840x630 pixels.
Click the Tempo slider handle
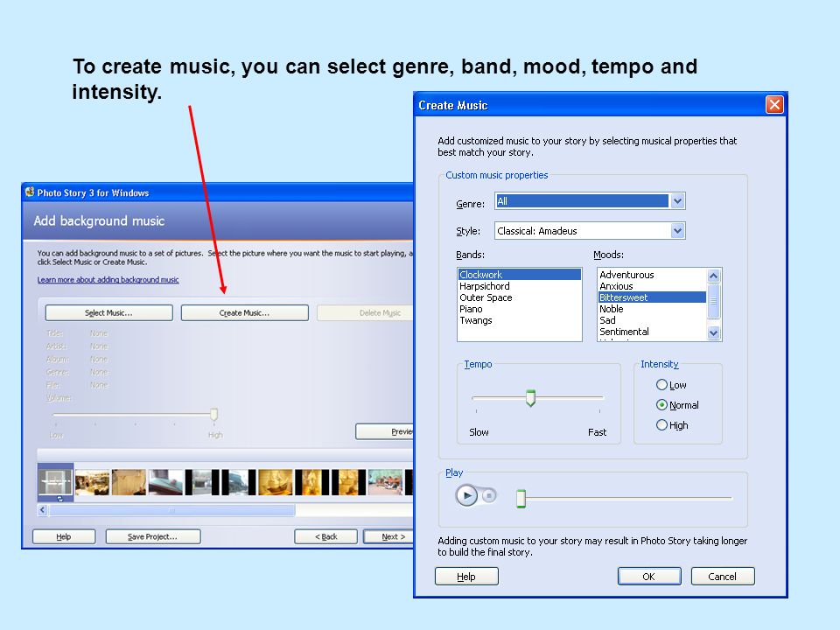click(530, 398)
